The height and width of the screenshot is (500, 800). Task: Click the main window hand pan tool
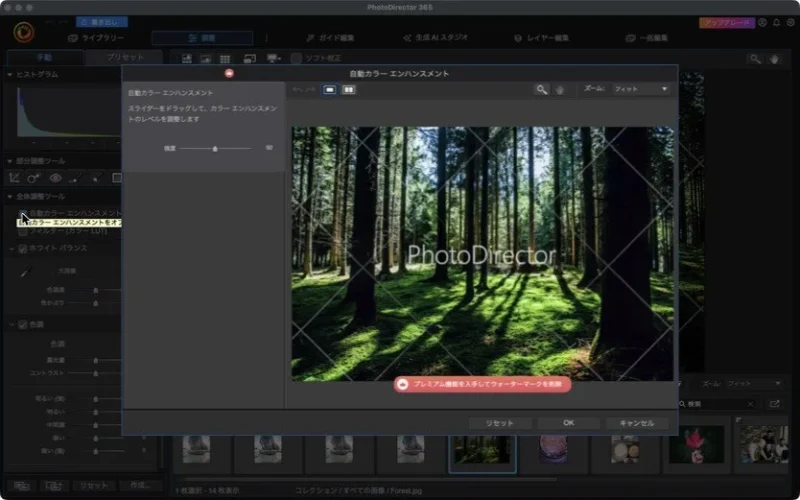click(774, 59)
